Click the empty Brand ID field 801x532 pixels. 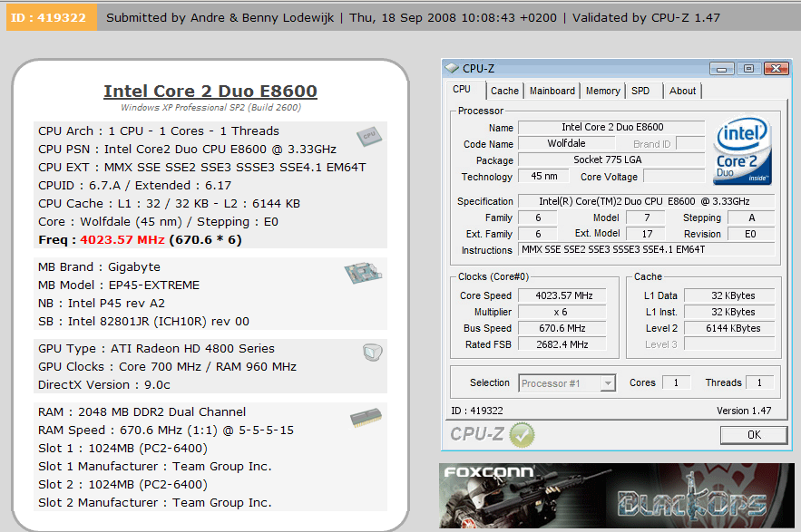click(x=691, y=143)
